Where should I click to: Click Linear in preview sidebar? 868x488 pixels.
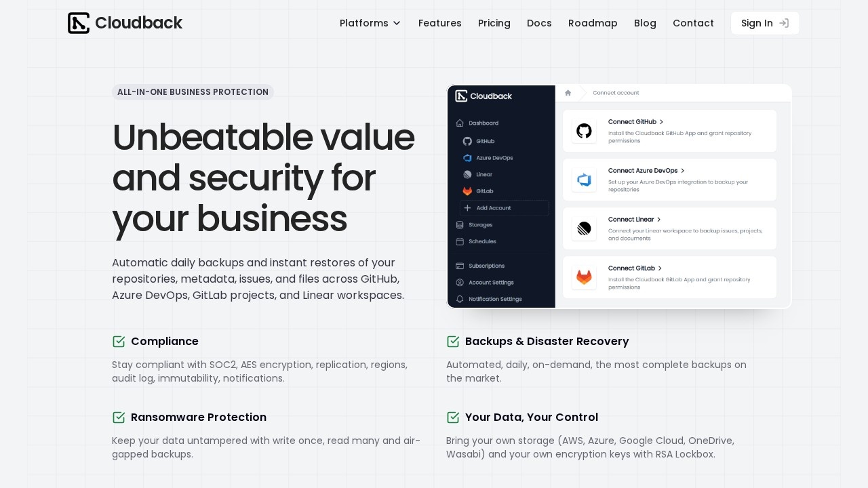pyautogui.click(x=484, y=174)
